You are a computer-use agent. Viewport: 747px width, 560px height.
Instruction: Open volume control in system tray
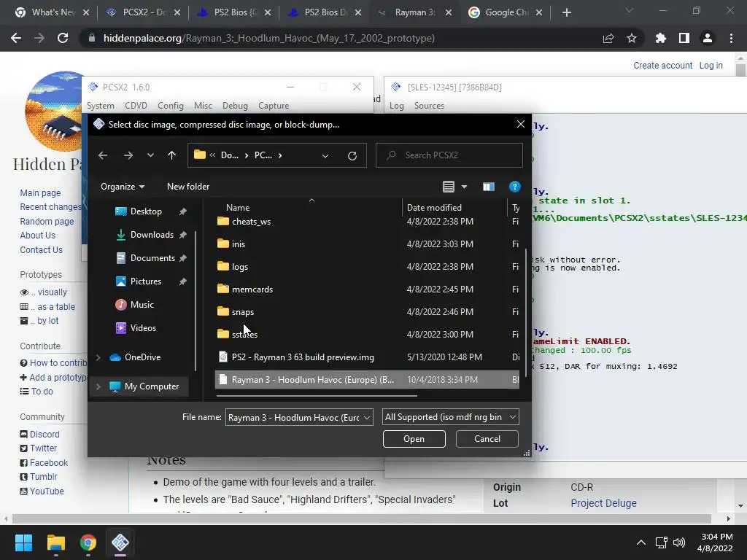[x=679, y=542]
